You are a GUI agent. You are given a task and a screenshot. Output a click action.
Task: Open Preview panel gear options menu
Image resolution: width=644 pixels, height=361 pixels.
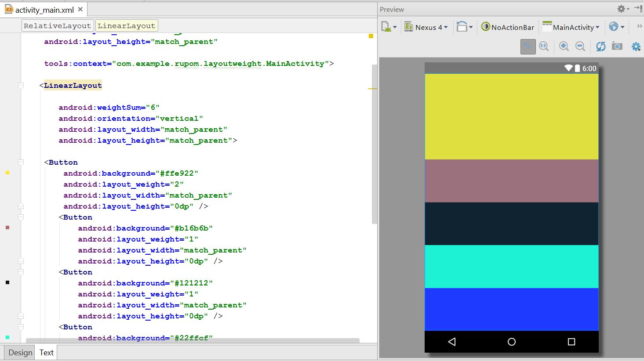pos(623,9)
